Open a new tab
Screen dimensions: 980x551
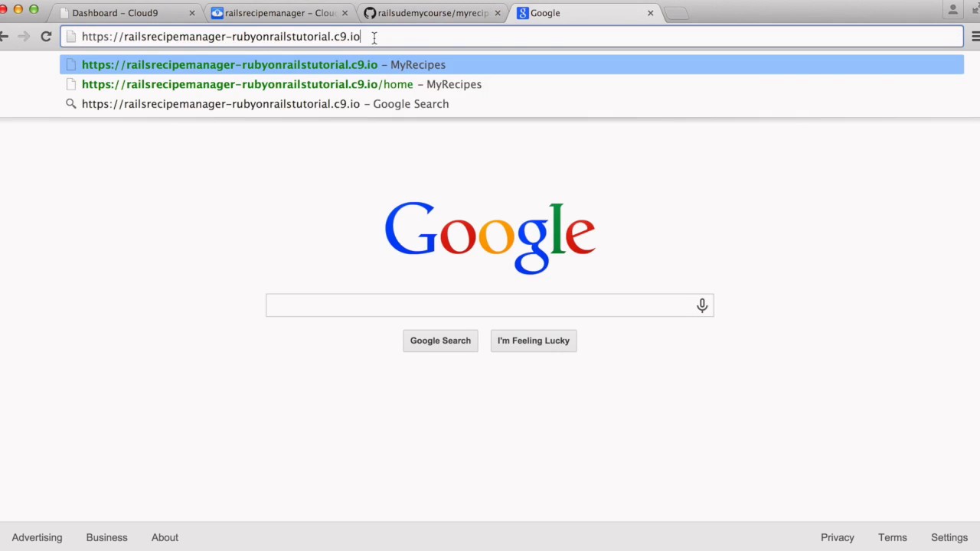click(676, 13)
